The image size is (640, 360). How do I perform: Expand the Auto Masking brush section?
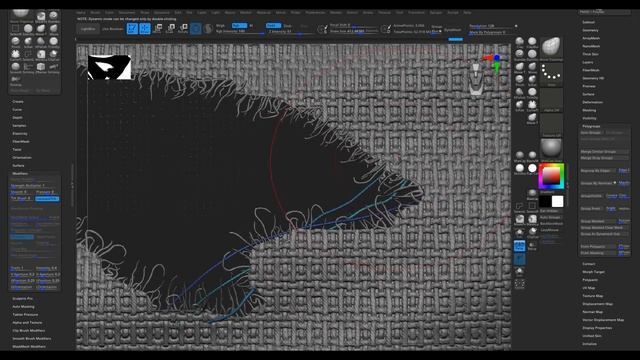[x=23, y=307]
